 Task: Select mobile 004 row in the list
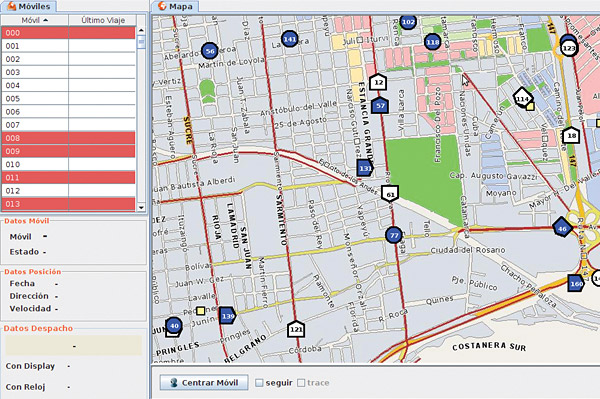[68, 85]
